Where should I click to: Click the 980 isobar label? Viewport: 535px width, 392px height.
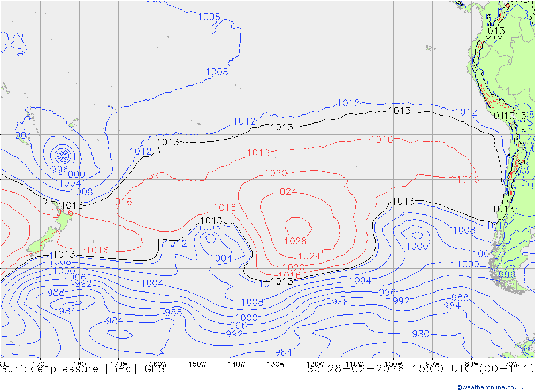pos(421,334)
